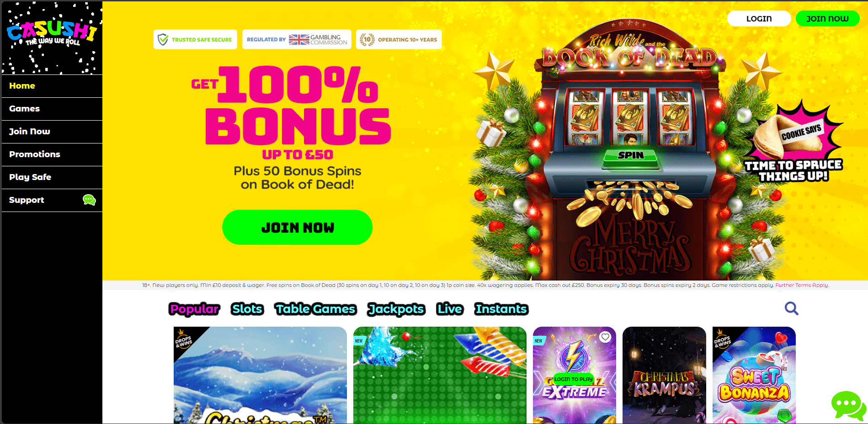868x424 pixels.
Task: Click the Trusted Safe Secure badge
Action: pyautogui.click(x=195, y=39)
